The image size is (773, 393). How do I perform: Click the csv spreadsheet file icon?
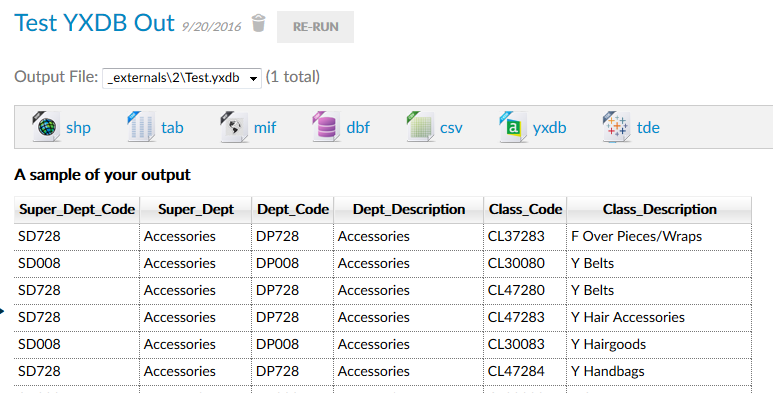[x=420, y=127]
